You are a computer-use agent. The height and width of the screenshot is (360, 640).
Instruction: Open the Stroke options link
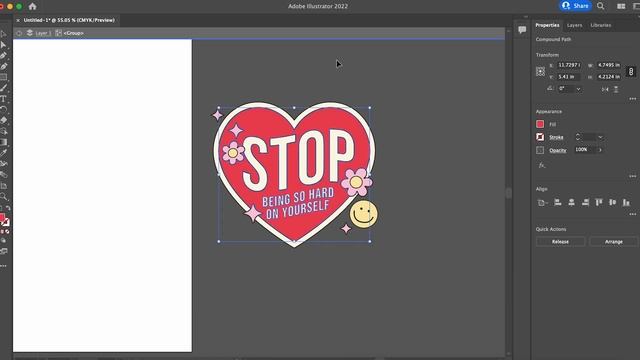(556, 137)
